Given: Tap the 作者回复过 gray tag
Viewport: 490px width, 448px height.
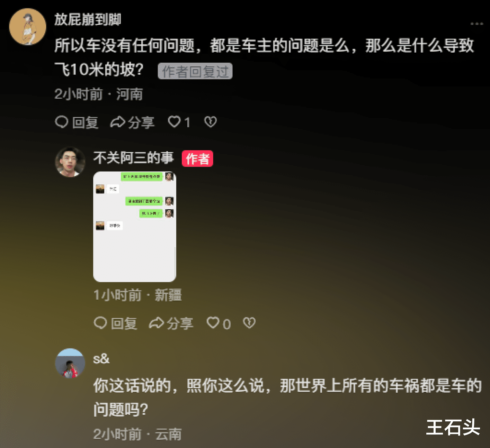Looking at the screenshot, I should coord(195,71).
